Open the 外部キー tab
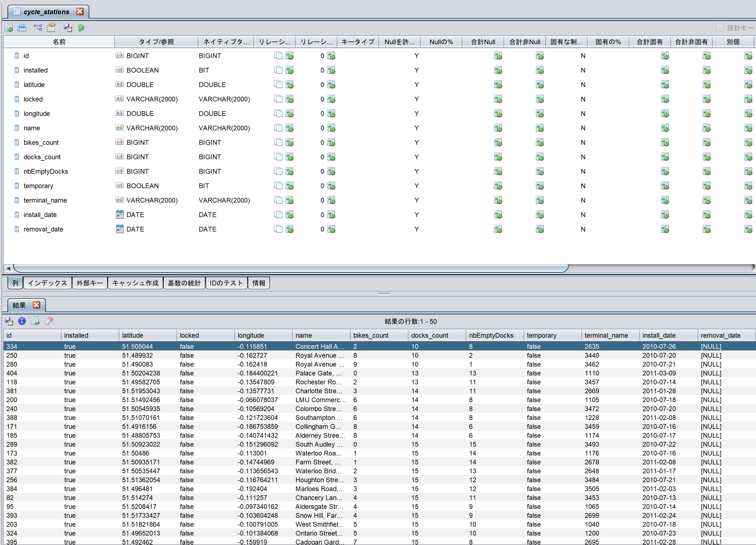Screen dimensions: 756x545 pyautogui.click(x=90, y=283)
